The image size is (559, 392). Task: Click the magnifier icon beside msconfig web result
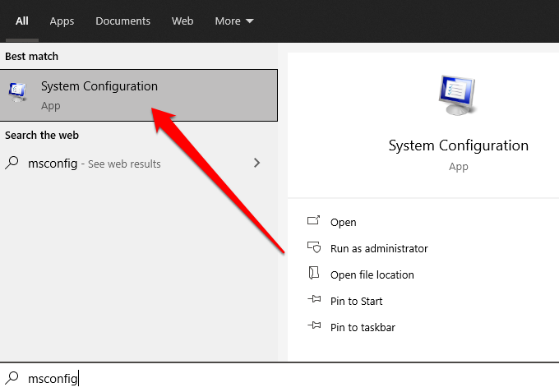coord(12,164)
